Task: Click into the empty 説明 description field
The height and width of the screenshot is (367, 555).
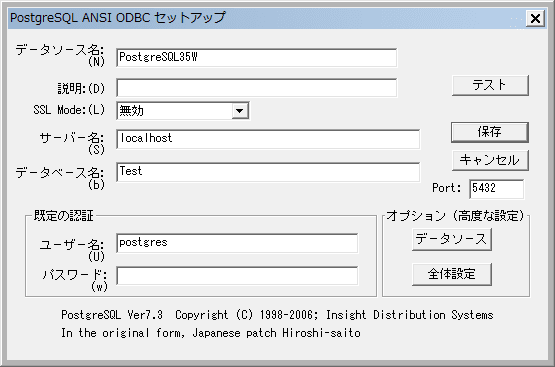Action: pyautogui.click(x=256, y=88)
